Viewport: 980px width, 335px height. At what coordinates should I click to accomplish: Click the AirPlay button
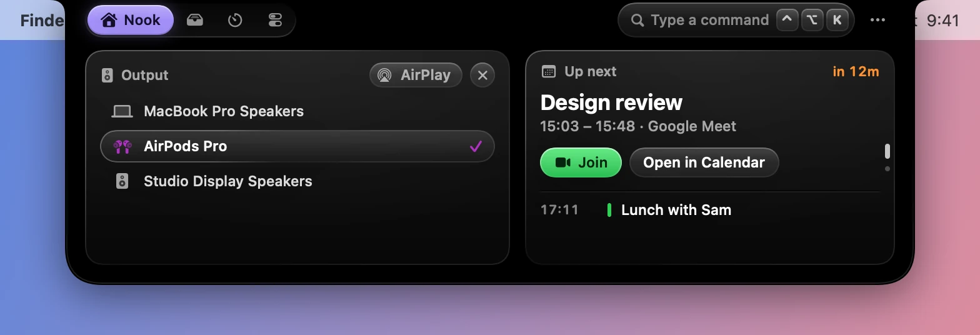point(416,75)
